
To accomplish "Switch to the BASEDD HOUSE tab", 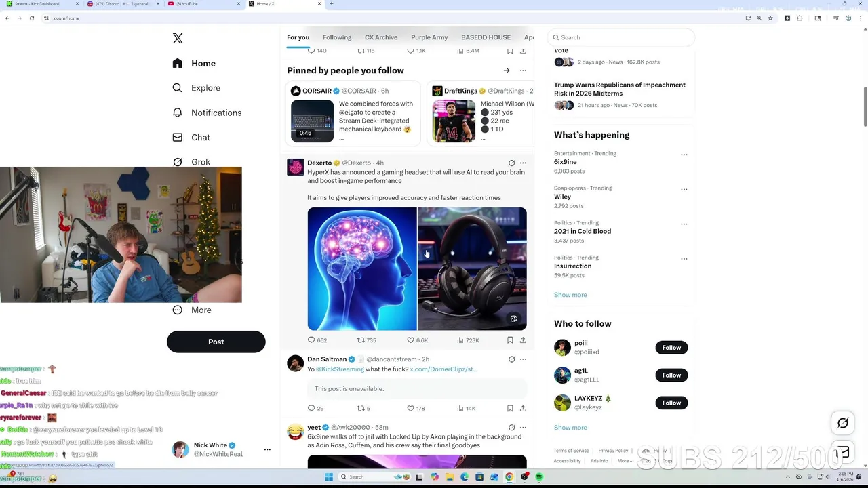I will pos(486,37).
